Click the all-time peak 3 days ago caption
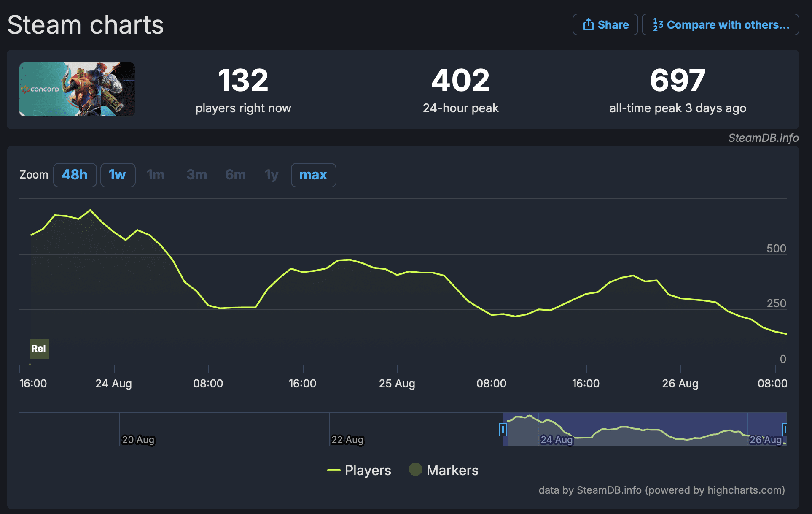This screenshot has height=514, width=812. (x=678, y=108)
